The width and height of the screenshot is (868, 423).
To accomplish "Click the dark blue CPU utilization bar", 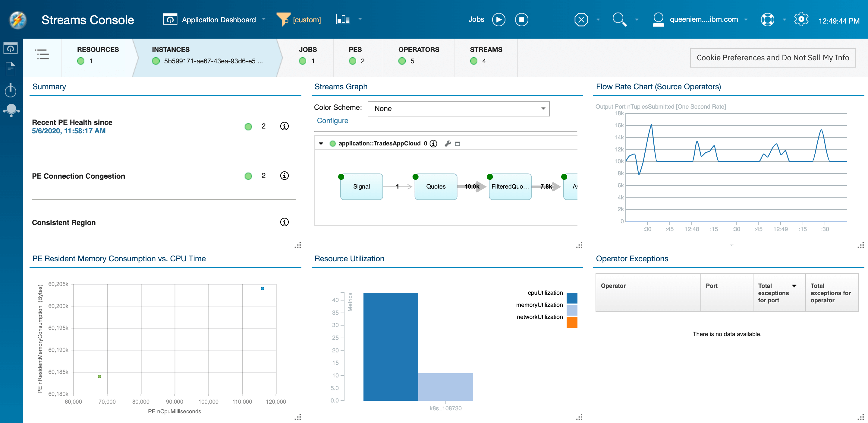I will coord(391,346).
